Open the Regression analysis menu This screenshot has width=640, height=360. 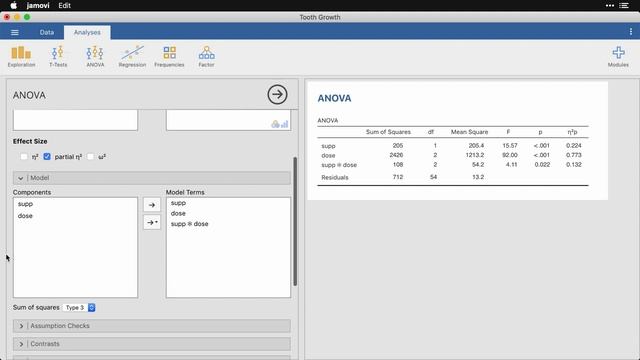pyautogui.click(x=132, y=56)
